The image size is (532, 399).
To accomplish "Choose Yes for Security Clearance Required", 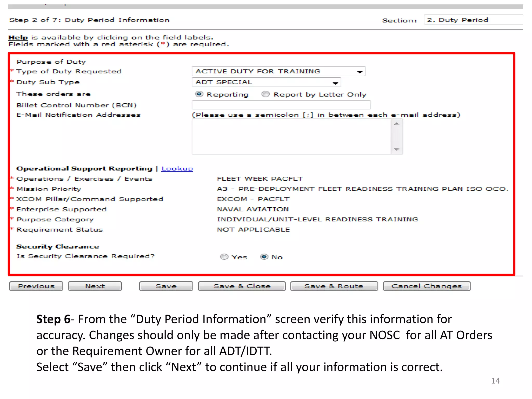I will [224, 257].
